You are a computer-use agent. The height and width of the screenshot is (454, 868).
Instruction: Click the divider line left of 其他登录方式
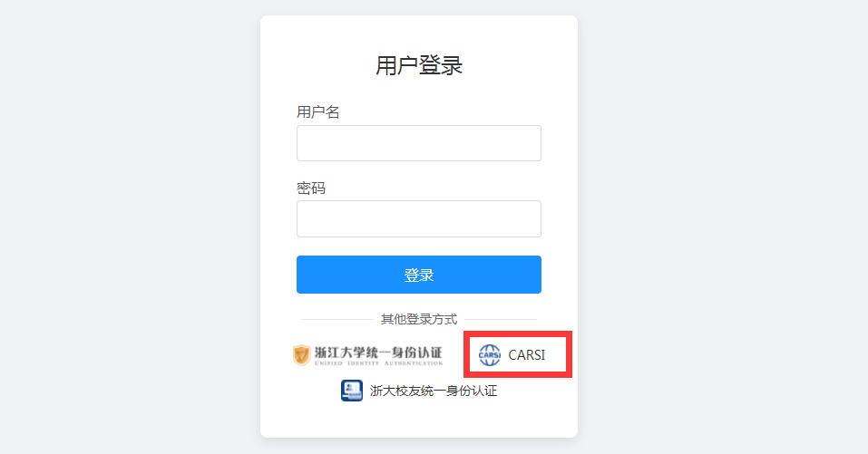337,319
